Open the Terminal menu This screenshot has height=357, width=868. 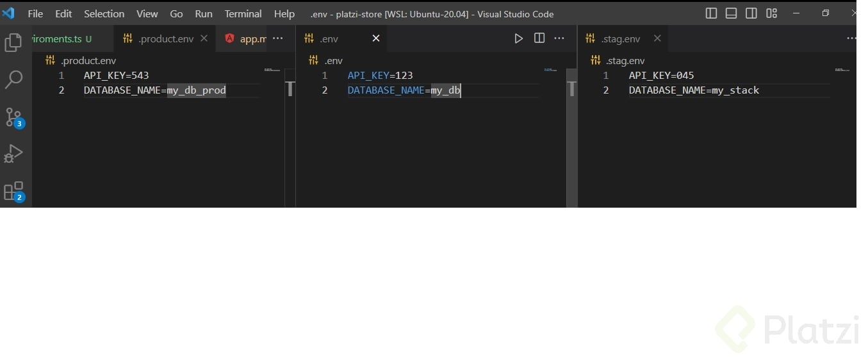click(243, 13)
